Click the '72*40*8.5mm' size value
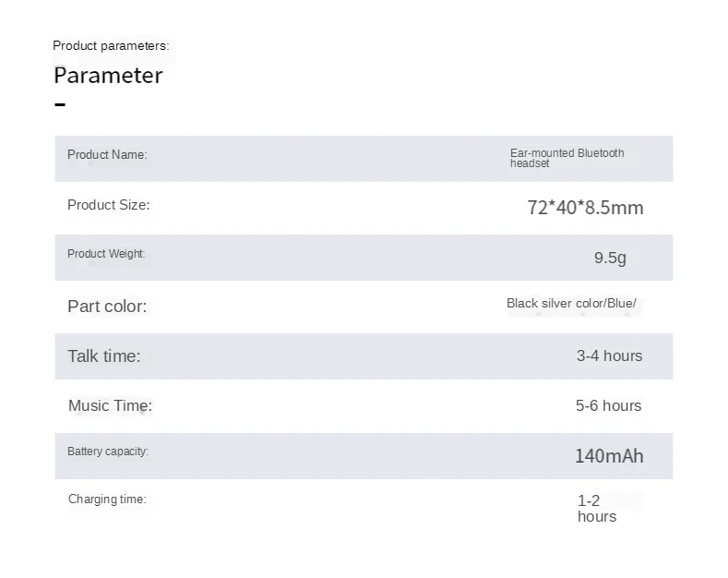 [x=586, y=208]
